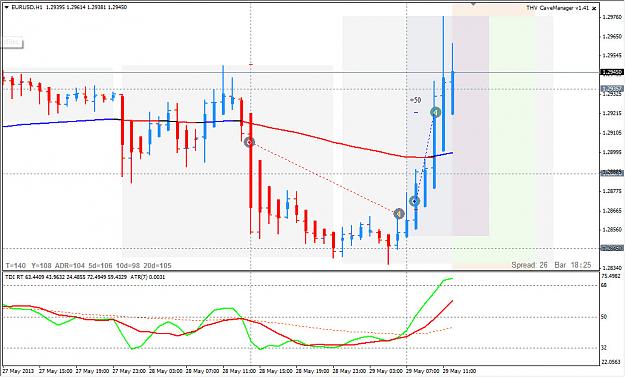
Task: Click the 20d=105 statistic text
Action: pos(156,265)
